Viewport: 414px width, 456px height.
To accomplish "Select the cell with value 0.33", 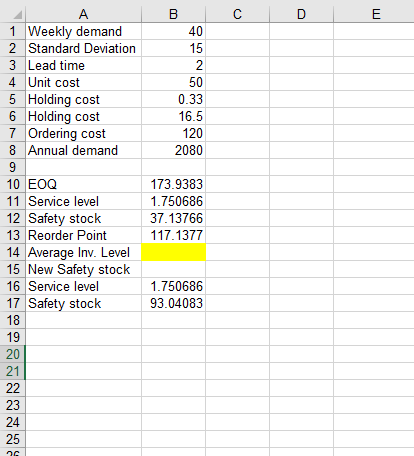I will pyautogui.click(x=173, y=99).
